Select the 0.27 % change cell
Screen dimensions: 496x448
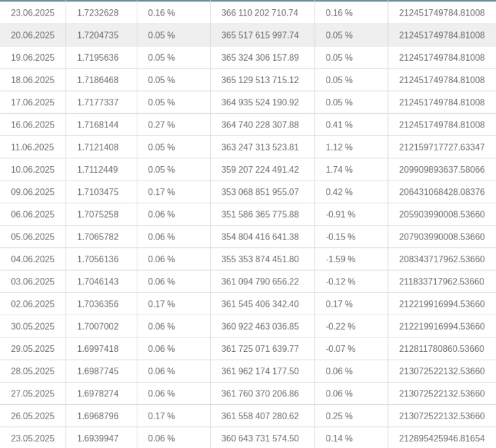point(161,125)
